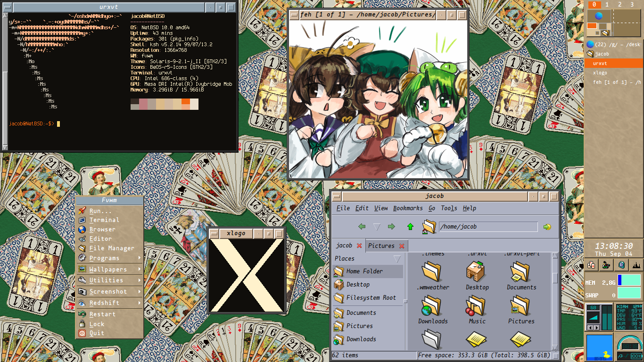Switch to desktop 3 in pager
644x362 pixels.
click(632, 4)
